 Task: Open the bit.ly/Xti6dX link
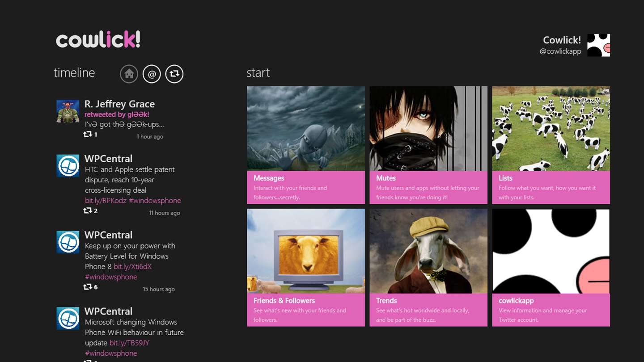(x=132, y=266)
